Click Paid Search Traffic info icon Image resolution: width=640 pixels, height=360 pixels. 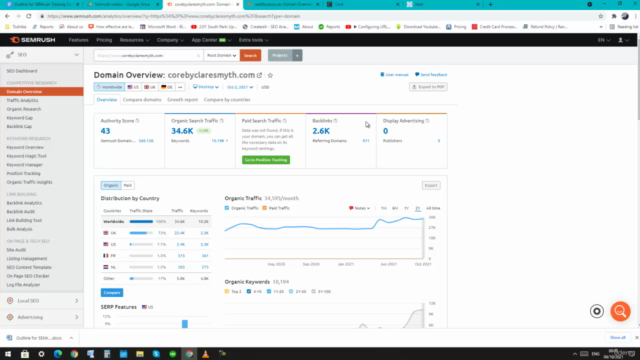pyautogui.click(x=284, y=121)
